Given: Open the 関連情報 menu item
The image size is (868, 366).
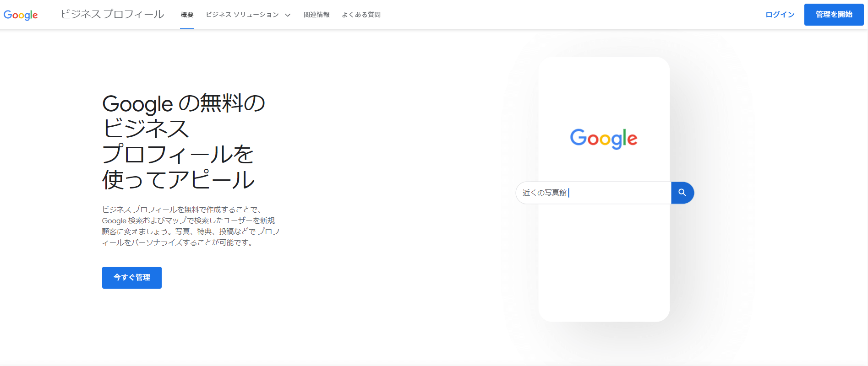Looking at the screenshot, I should click(x=317, y=15).
